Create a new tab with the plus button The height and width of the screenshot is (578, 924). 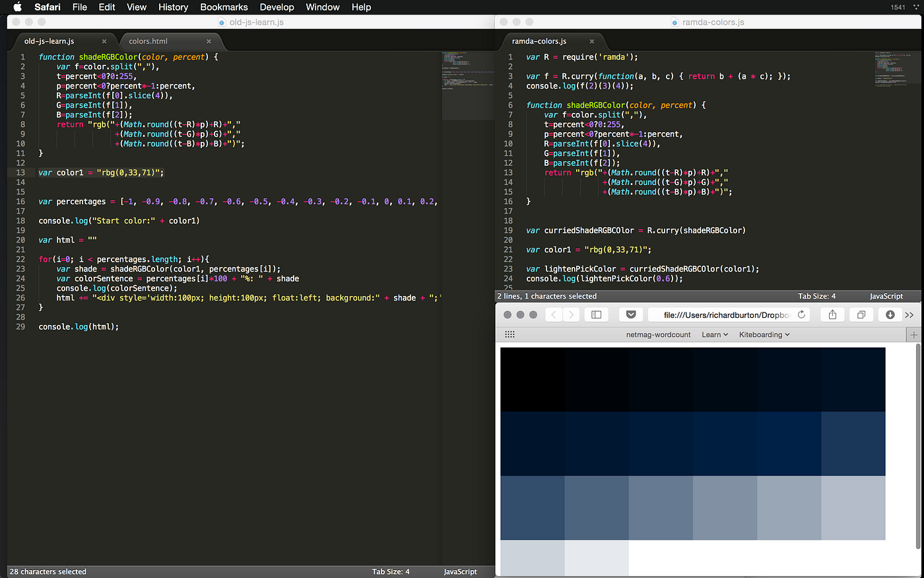pyautogui.click(x=915, y=334)
